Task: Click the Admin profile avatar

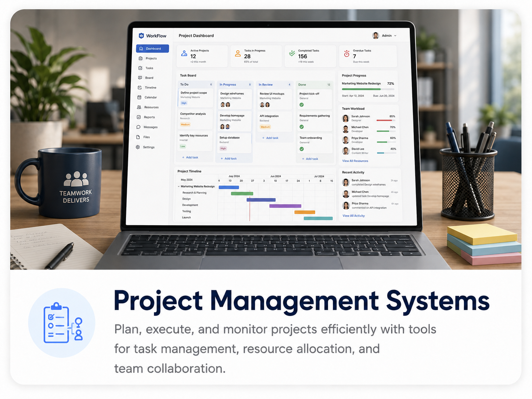Action: [375, 36]
